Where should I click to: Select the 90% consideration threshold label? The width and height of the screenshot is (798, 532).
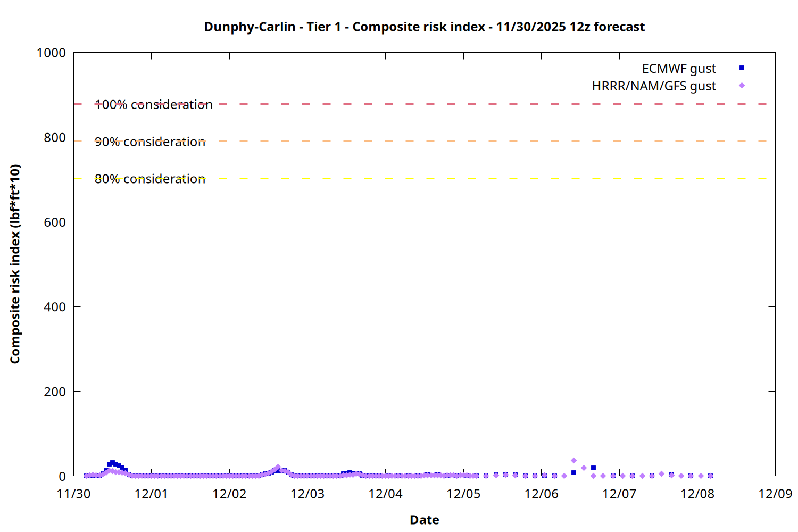point(150,142)
